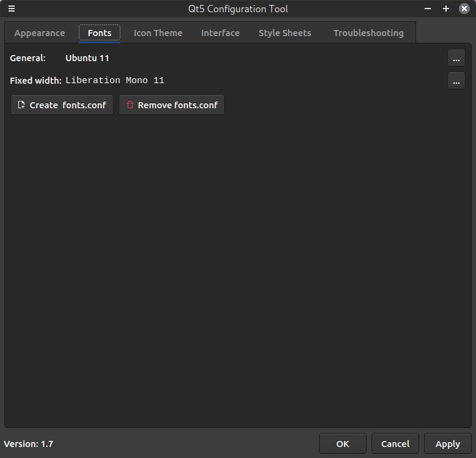Click the Liberation Mono 11 preview text
Screen dimensions: 476x458
click(x=115, y=81)
